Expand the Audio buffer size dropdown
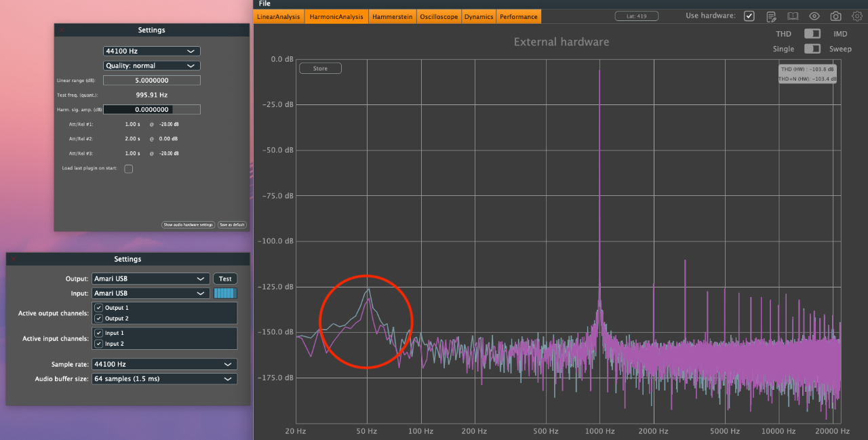 165,379
